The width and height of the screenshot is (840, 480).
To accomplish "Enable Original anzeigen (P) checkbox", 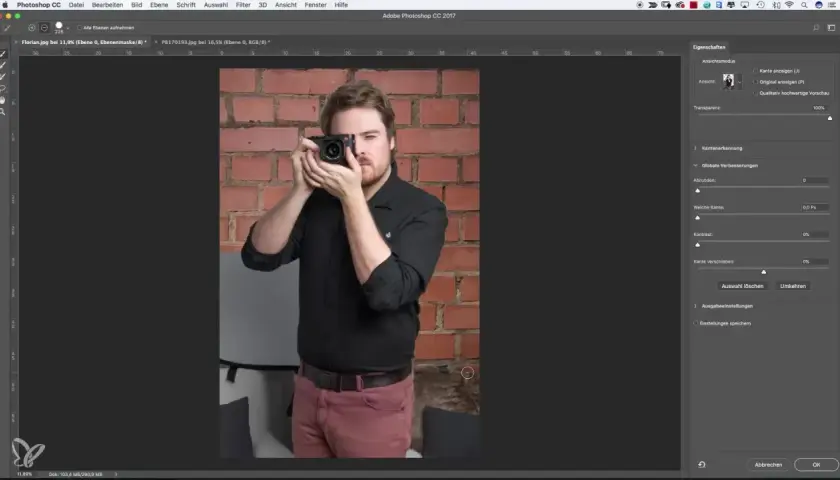I will point(755,82).
